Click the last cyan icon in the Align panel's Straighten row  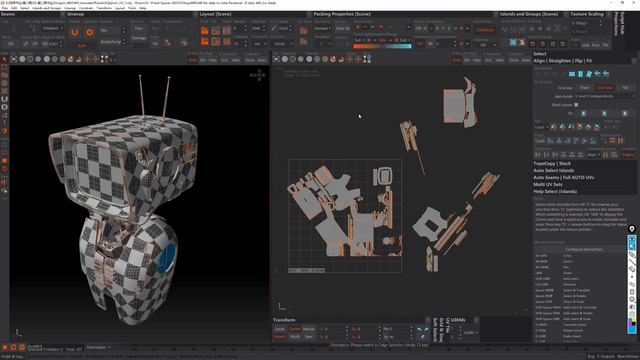pyautogui.click(x=606, y=74)
